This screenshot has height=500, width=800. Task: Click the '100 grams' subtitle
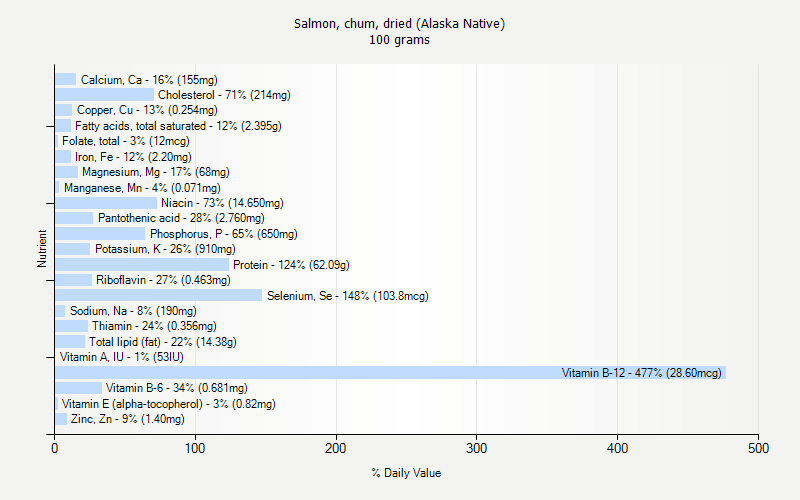coord(399,40)
